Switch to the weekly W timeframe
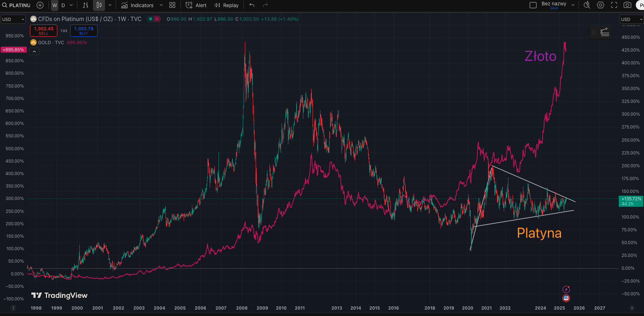 click(55, 5)
